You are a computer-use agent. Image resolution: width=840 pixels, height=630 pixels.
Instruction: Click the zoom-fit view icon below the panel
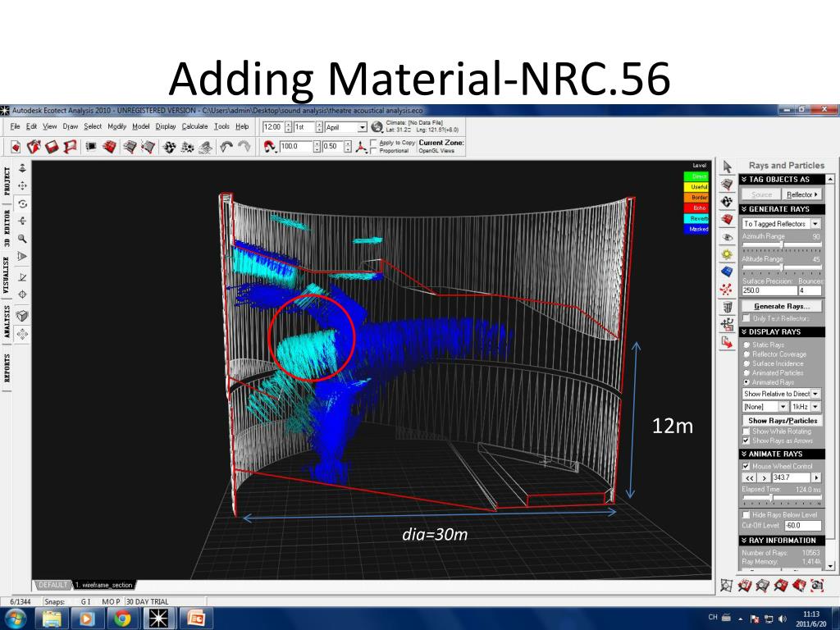click(726, 585)
